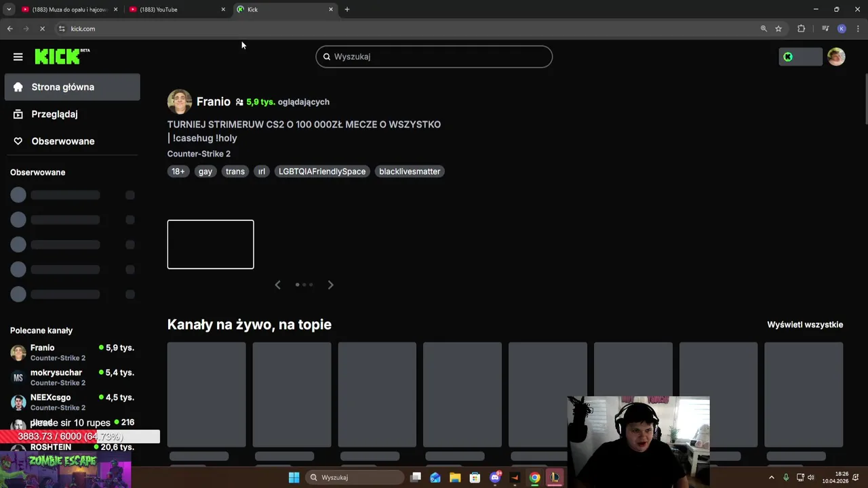Image resolution: width=868 pixels, height=488 pixels.
Task: Click Wyświetl wszystkie link
Action: pos(805,325)
